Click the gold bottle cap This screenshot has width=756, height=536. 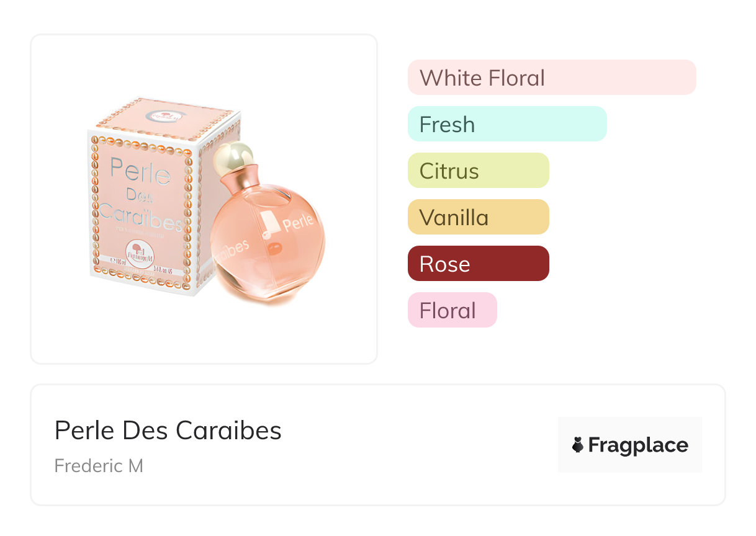(233, 156)
